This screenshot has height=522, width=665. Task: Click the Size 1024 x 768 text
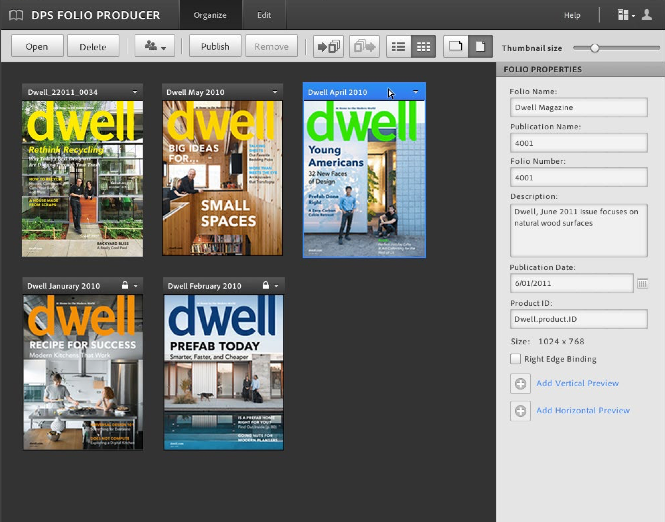[x=548, y=341]
